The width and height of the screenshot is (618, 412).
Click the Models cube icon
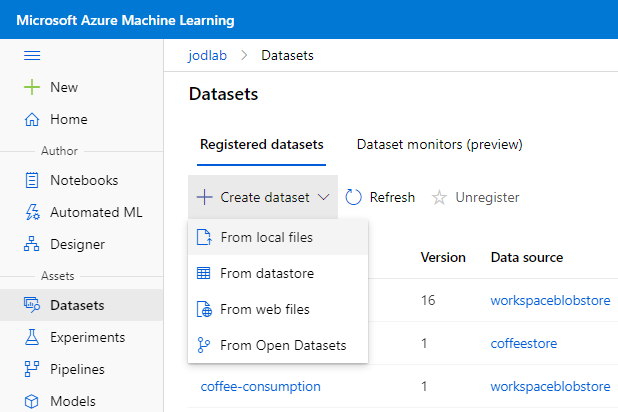click(x=32, y=401)
